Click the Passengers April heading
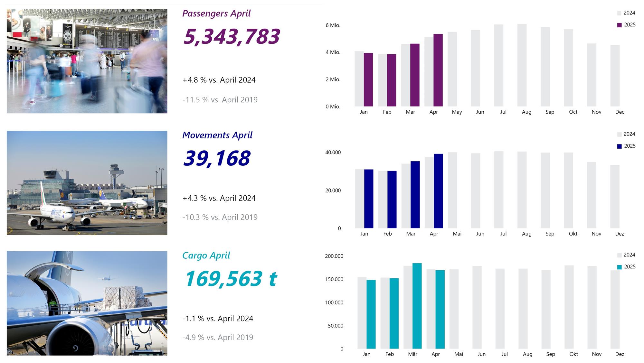 tap(216, 14)
